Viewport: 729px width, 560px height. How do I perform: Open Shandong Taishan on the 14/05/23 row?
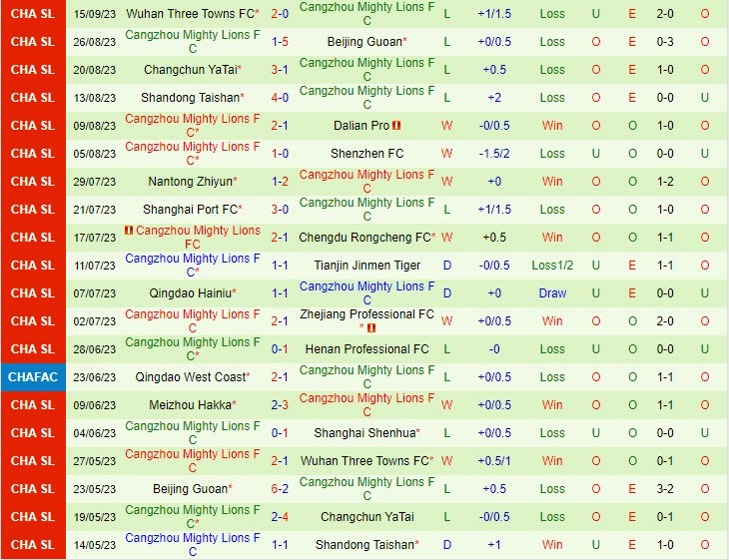click(364, 545)
